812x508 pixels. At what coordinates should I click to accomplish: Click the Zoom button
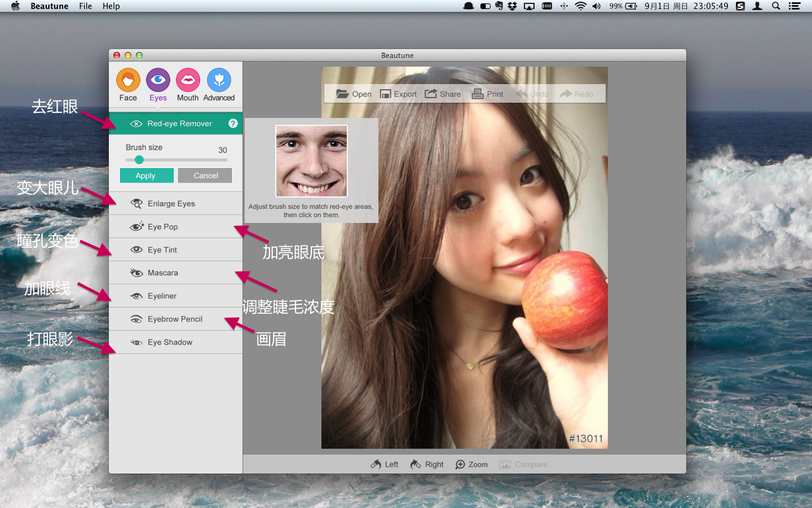471,465
